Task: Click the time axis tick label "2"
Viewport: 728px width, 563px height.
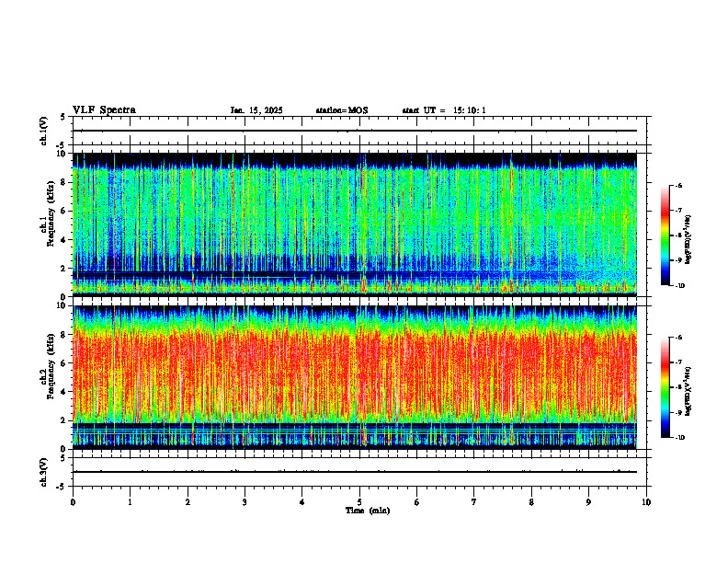Action: (x=188, y=502)
